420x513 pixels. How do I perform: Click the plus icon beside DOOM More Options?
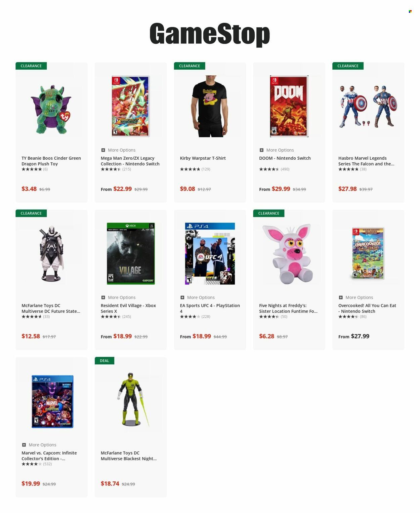tap(261, 150)
